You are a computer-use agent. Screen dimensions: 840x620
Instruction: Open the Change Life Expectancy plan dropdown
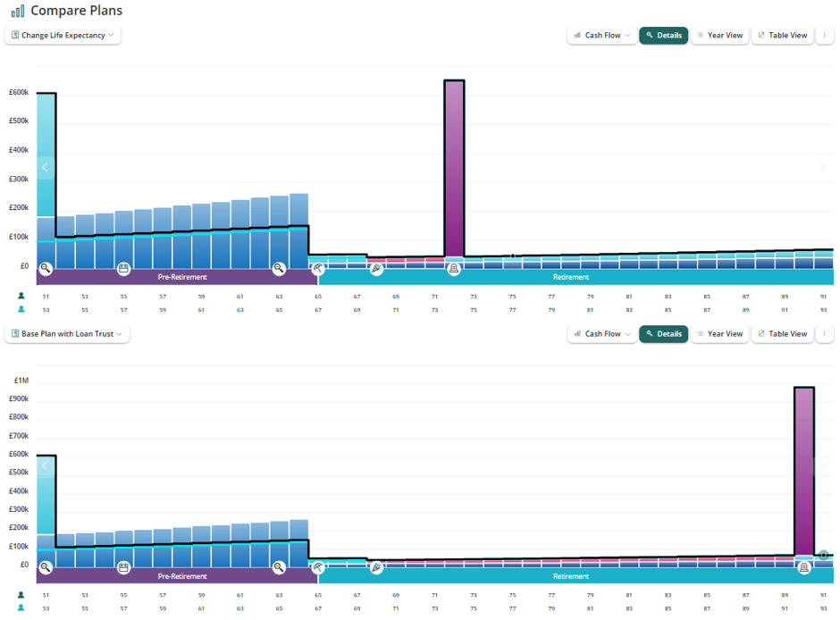click(x=63, y=36)
